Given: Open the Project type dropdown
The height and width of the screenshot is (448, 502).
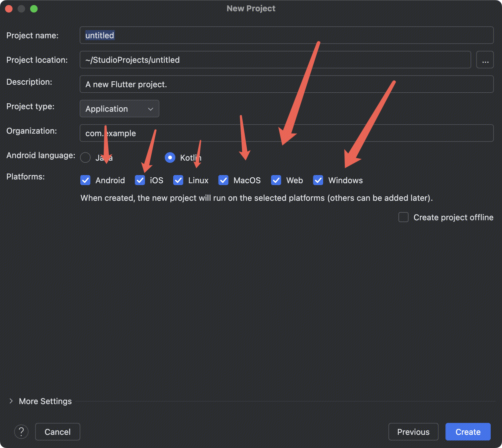Looking at the screenshot, I should [119, 109].
